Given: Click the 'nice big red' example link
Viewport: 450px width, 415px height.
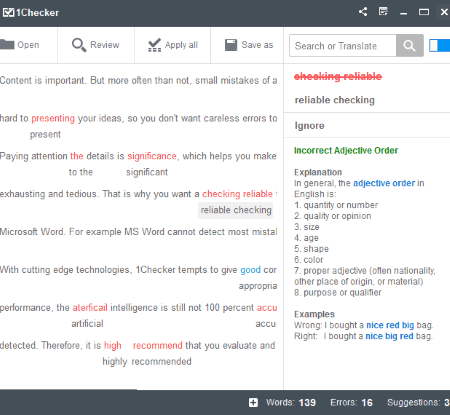Looking at the screenshot, I should click(389, 336).
